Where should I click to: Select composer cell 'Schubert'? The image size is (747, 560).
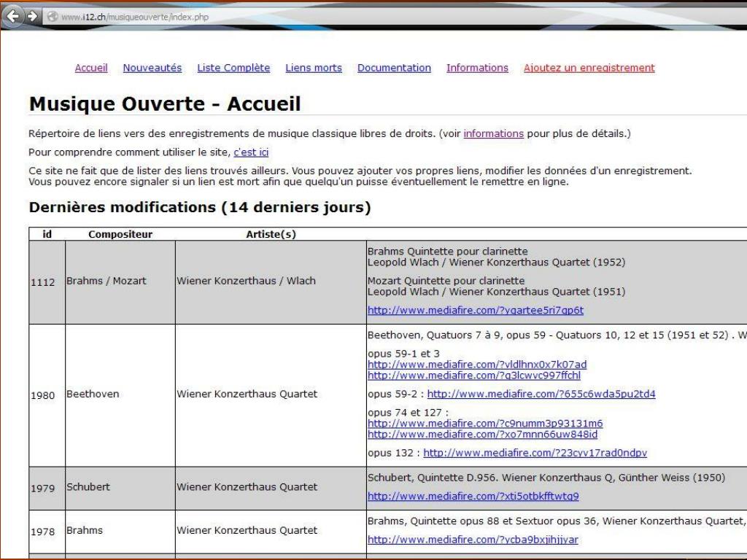pyautogui.click(x=120, y=487)
